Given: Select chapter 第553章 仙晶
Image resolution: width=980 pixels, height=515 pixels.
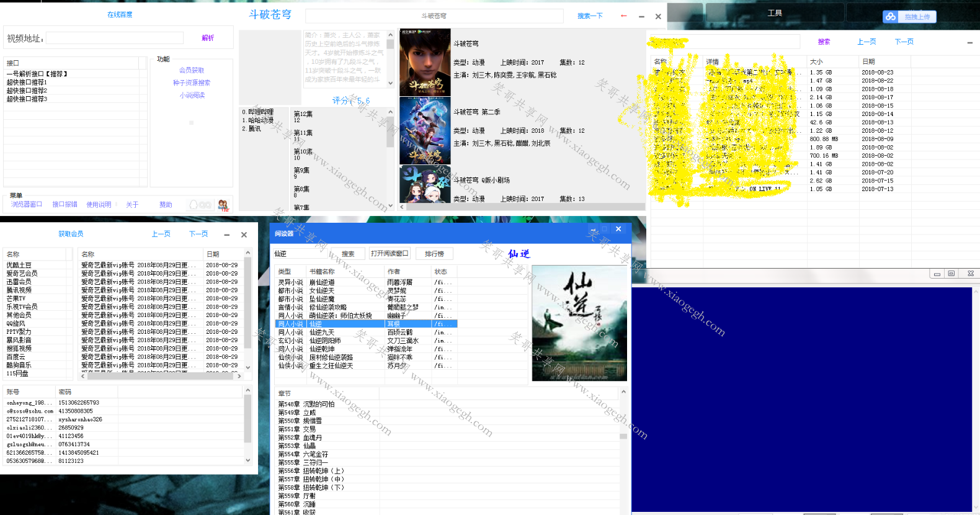Looking at the screenshot, I should (297, 446).
